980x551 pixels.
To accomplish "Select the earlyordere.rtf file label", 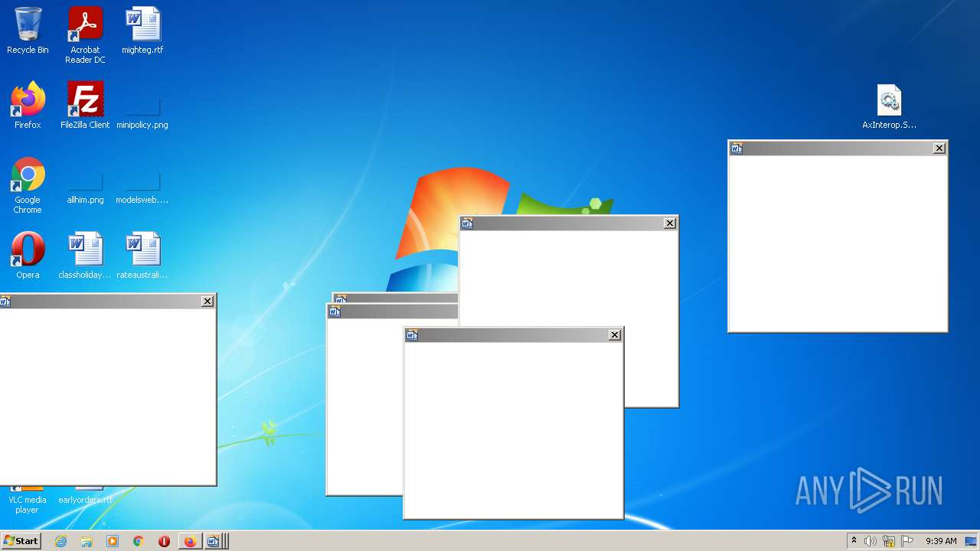I will coord(85,500).
